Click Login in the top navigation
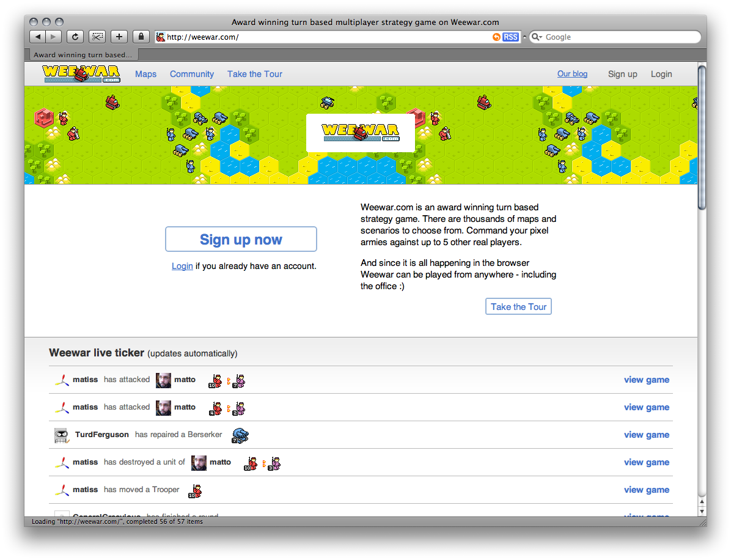Viewport: 731px width, 560px height. coord(661,74)
